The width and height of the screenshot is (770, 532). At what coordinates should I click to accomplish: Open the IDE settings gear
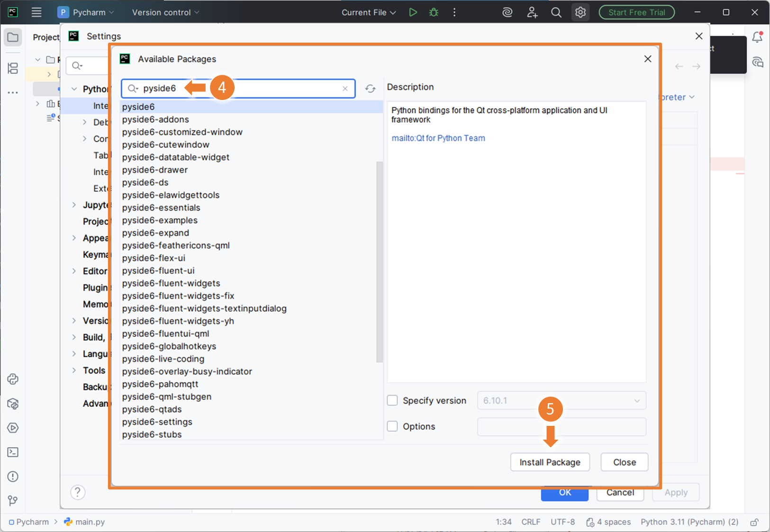pyautogui.click(x=580, y=12)
